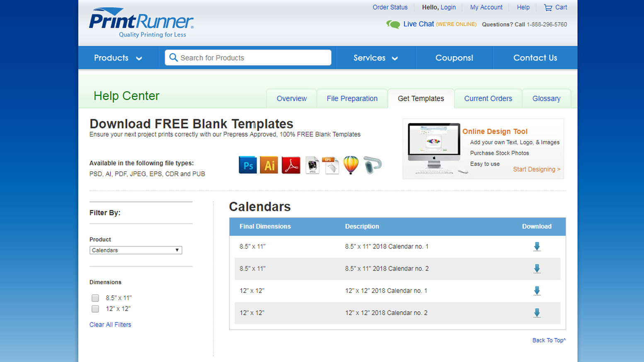Image resolution: width=644 pixels, height=362 pixels.
Task: Click the Photoshop PSD file type icon
Action: (x=248, y=165)
